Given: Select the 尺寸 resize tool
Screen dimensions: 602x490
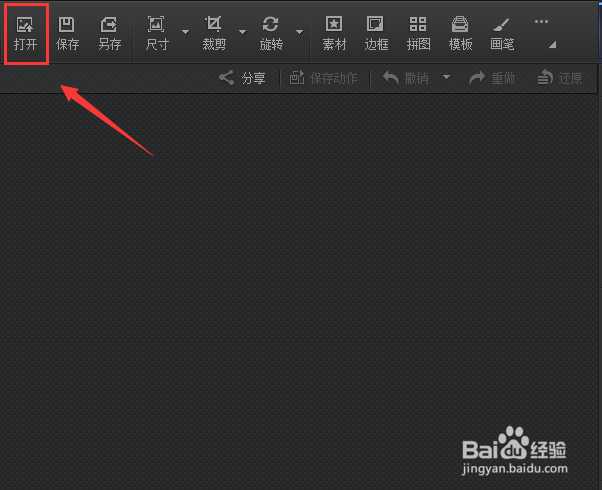Looking at the screenshot, I should (x=157, y=34).
